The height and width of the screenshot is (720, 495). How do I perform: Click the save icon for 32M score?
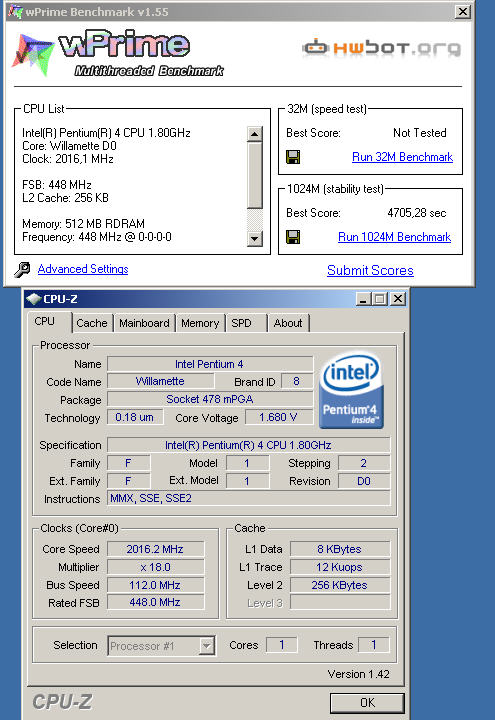point(293,157)
